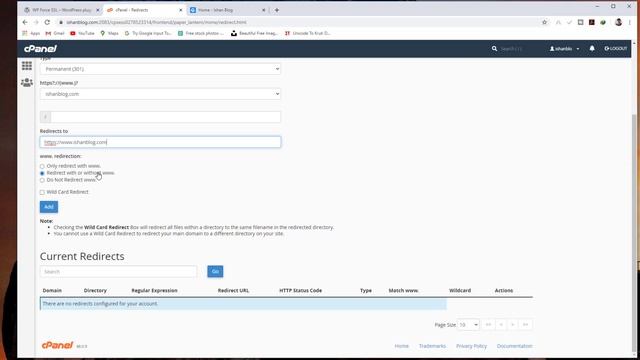Open Free stock photos bookmark
The width and height of the screenshot is (640, 360).
[x=201, y=33]
